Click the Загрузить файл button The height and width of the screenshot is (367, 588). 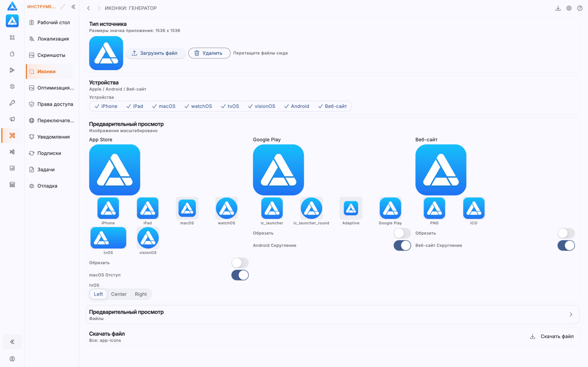coord(155,53)
